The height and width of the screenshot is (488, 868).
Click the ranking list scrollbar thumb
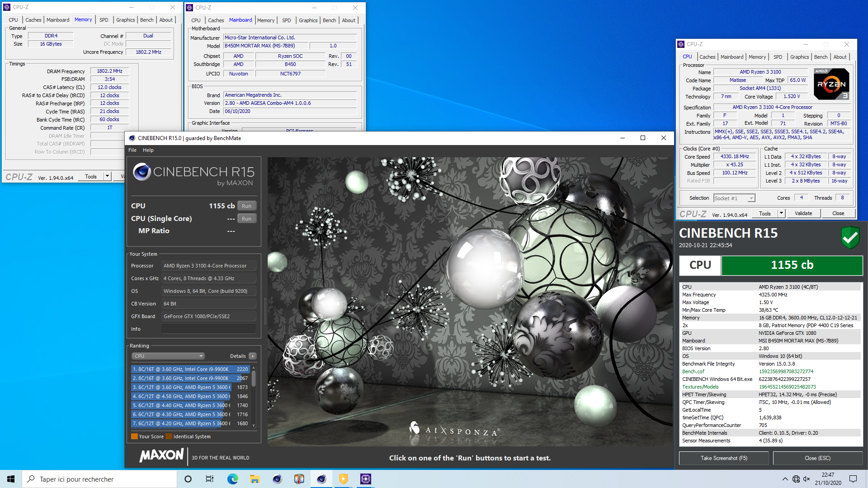coord(254,379)
